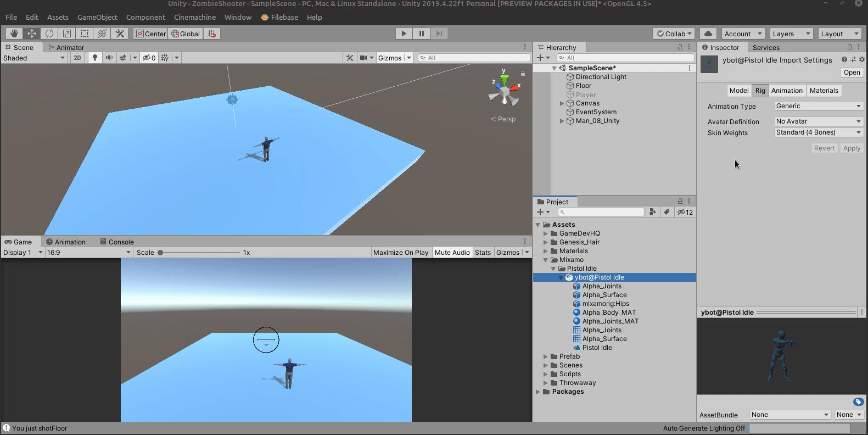Open the Filebase menu
Image resolution: width=868 pixels, height=435 pixels.
[279, 17]
